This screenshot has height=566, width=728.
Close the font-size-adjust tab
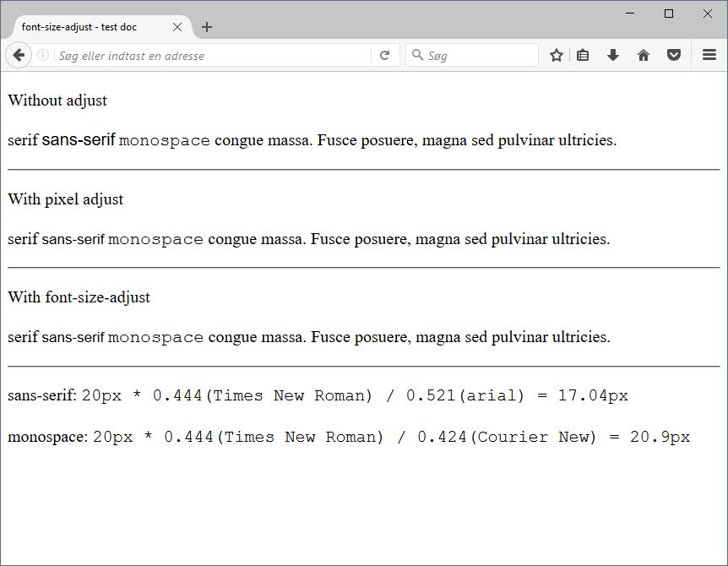tap(177, 27)
